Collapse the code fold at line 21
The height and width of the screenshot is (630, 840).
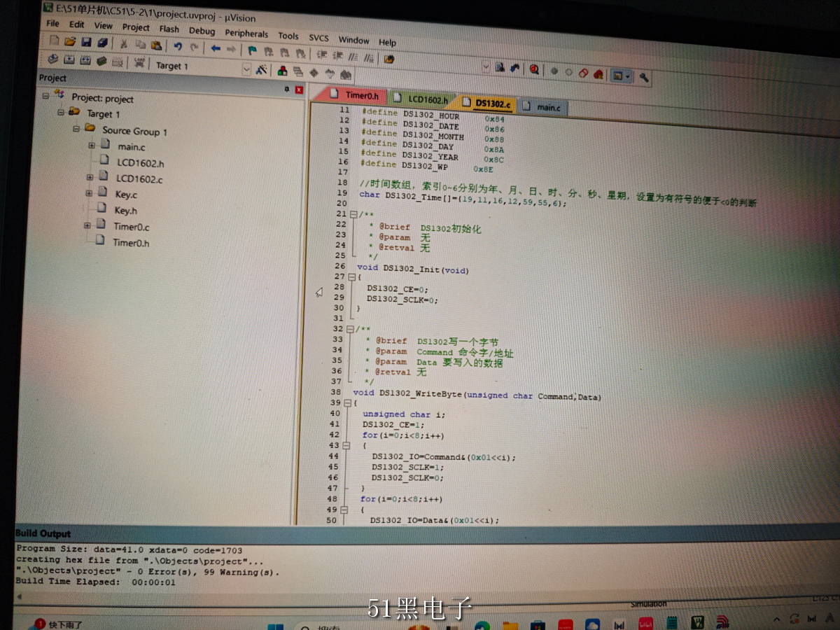(353, 214)
